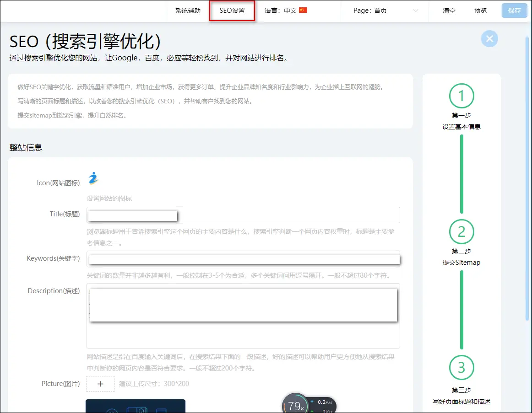532x413 pixels.
Task: Click the step 3 circle icon
Action: click(x=461, y=367)
